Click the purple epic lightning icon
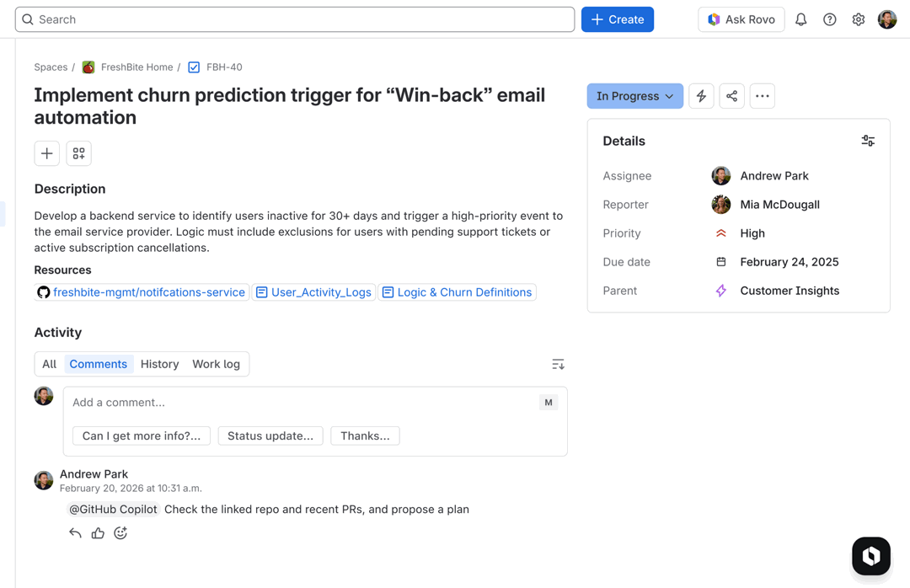The image size is (910, 588). [720, 291]
